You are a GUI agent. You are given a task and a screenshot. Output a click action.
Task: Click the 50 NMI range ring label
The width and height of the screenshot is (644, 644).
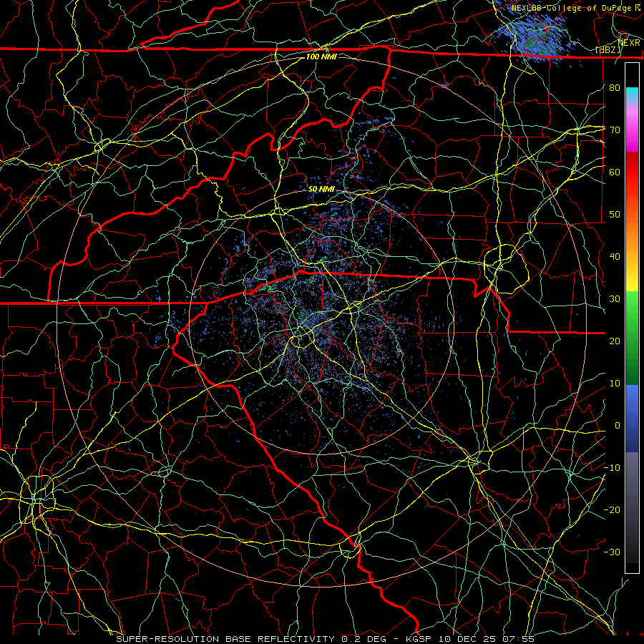tap(321, 189)
